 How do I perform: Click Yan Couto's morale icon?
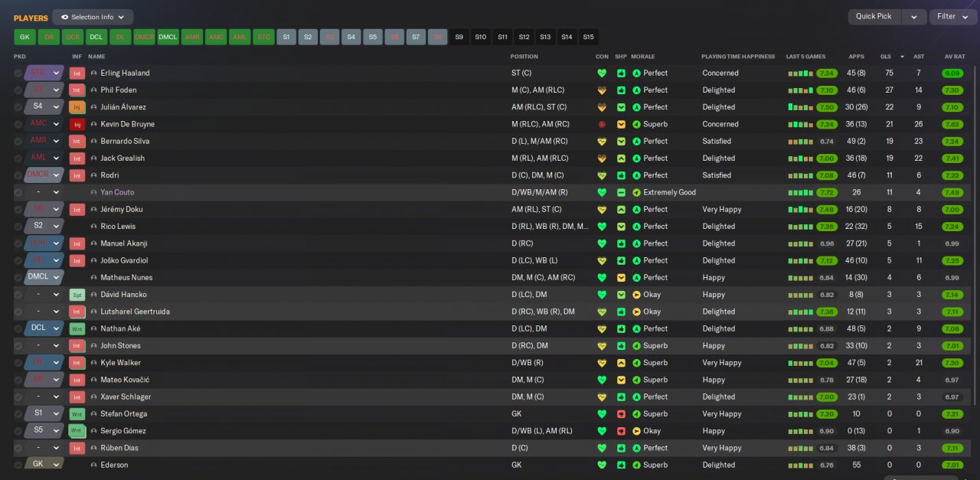point(636,192)
